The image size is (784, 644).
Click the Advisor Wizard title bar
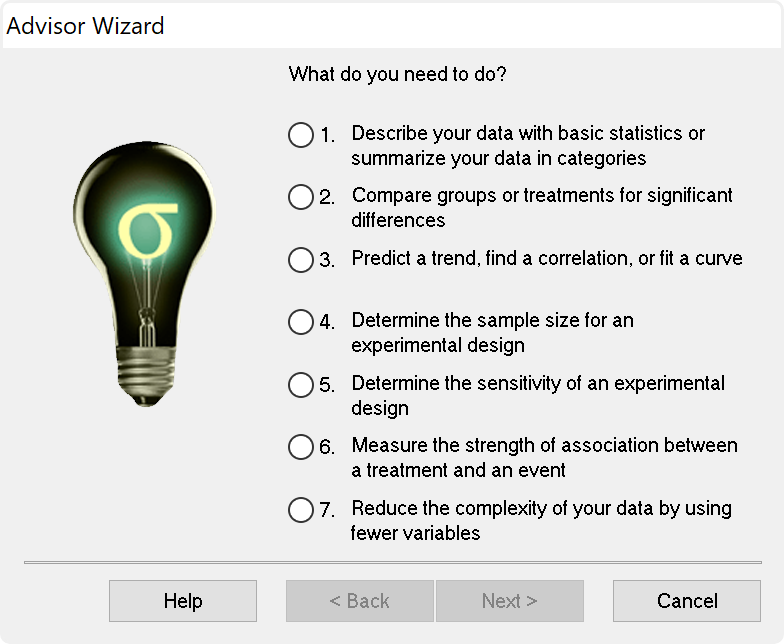(x=392, y=26)
